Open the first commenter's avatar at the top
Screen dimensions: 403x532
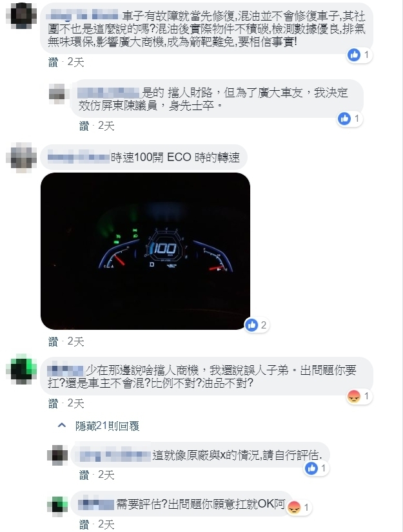21,15
